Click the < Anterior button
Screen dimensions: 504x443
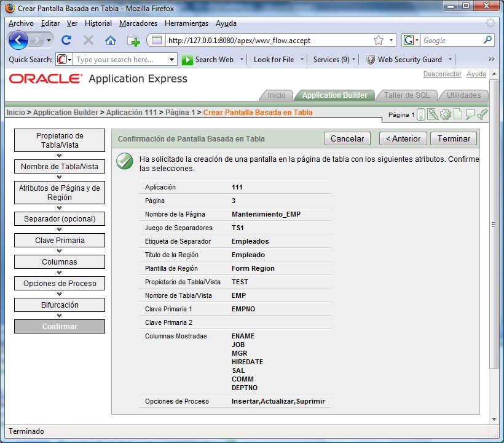[x=403, y=138]
